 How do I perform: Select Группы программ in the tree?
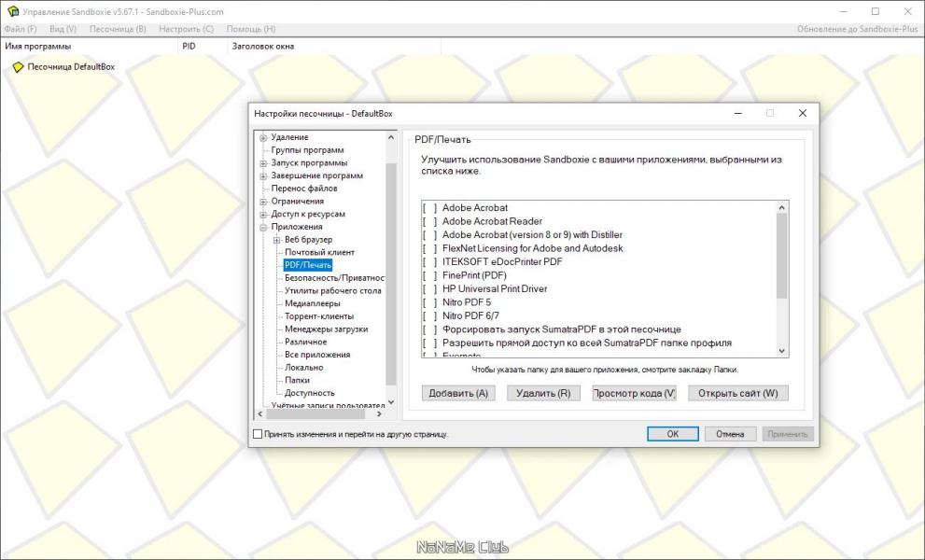307,150
